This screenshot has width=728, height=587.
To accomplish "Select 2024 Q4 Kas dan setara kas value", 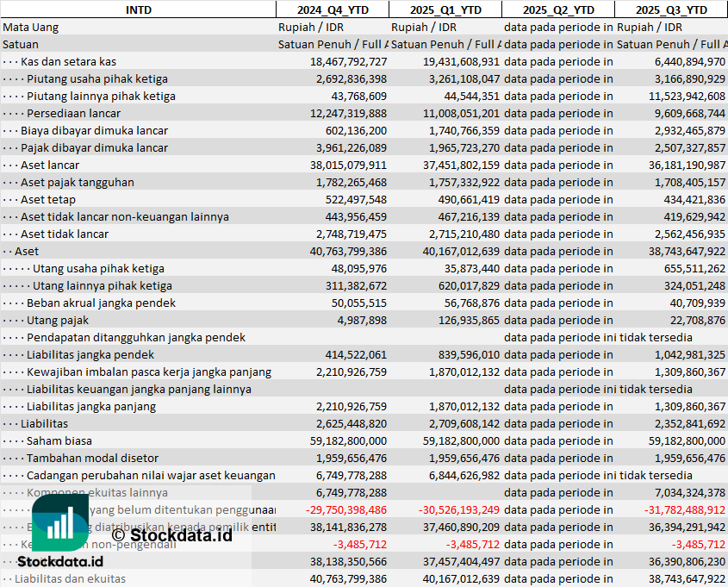I will point(348,61).
